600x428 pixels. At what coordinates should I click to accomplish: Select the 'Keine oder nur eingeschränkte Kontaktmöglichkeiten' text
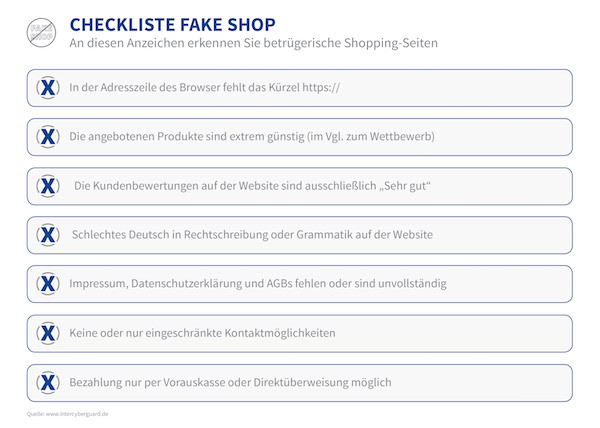(x=202, y=333)
